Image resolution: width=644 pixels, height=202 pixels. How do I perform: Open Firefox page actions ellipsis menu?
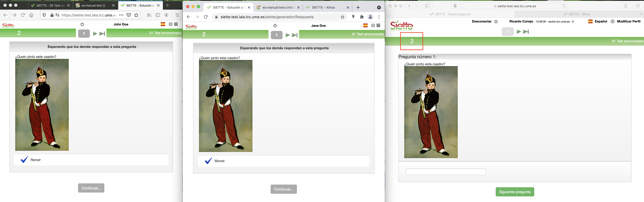[x=121, y=15]
